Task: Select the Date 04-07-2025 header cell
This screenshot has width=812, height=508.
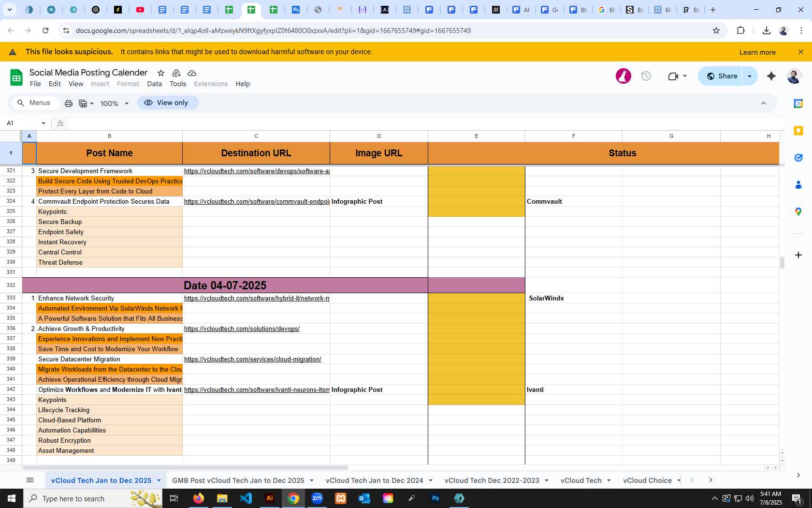Action: pyautogui.click(x=225, y=285)
